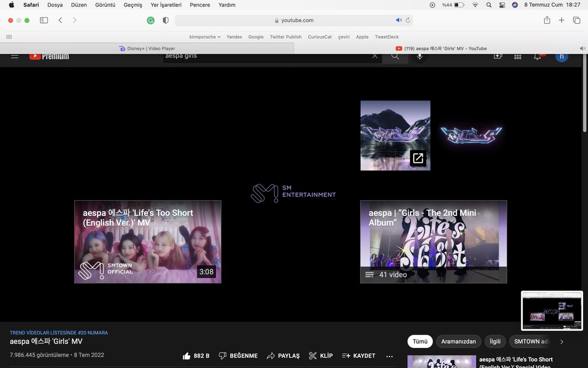Click the Siri icon in menu bar
The height and width of the screenshot is (368, 588).
coord(515,5)
